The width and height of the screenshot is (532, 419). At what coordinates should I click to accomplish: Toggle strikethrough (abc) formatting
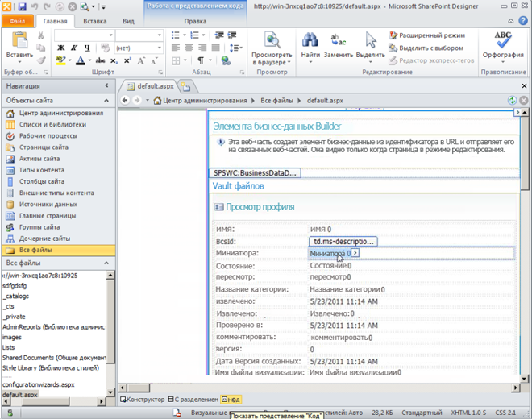pyautogui.click(x=100, y=60)
